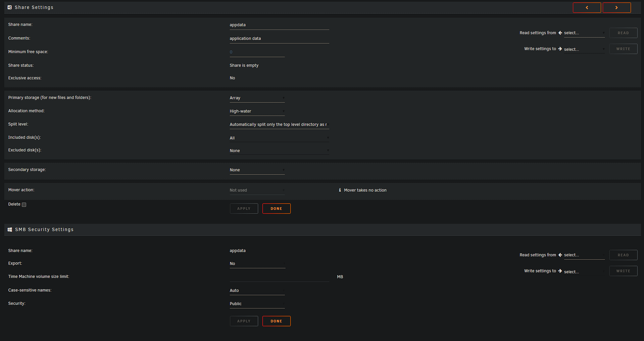644x341 pixels.
Task: Tick the Delete share checkbox
Action: coord(24,205)
